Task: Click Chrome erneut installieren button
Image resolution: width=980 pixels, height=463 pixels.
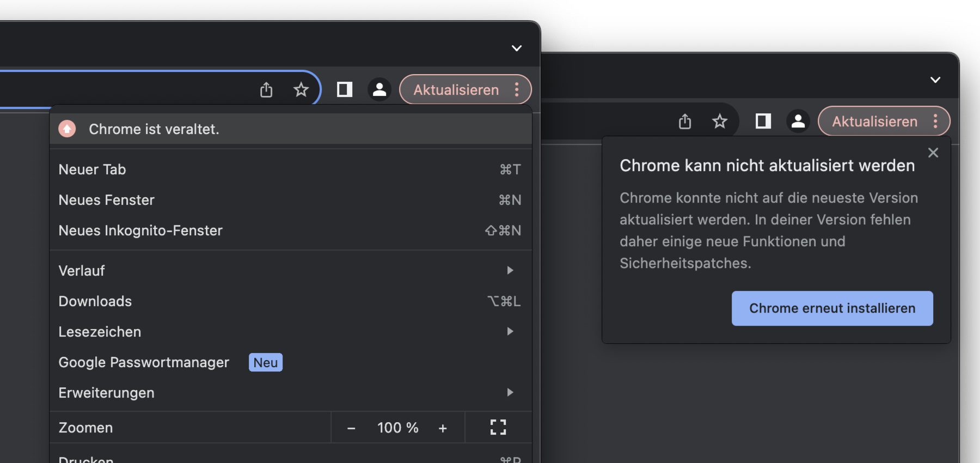Action: coord(832,308)
